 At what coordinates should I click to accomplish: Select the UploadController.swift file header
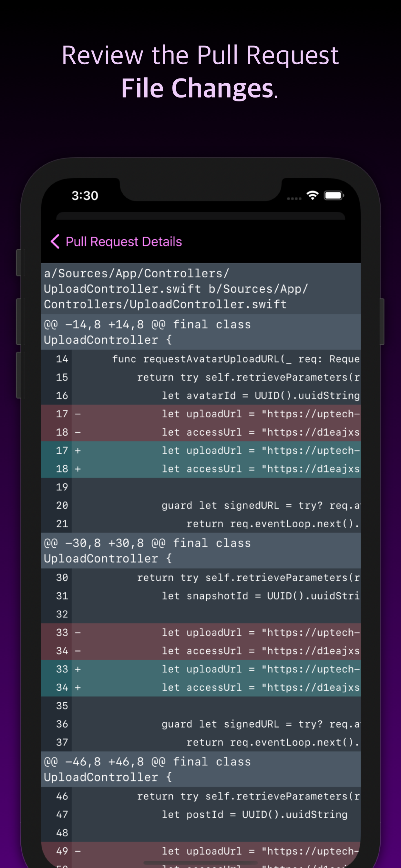[x=200, y=288]
